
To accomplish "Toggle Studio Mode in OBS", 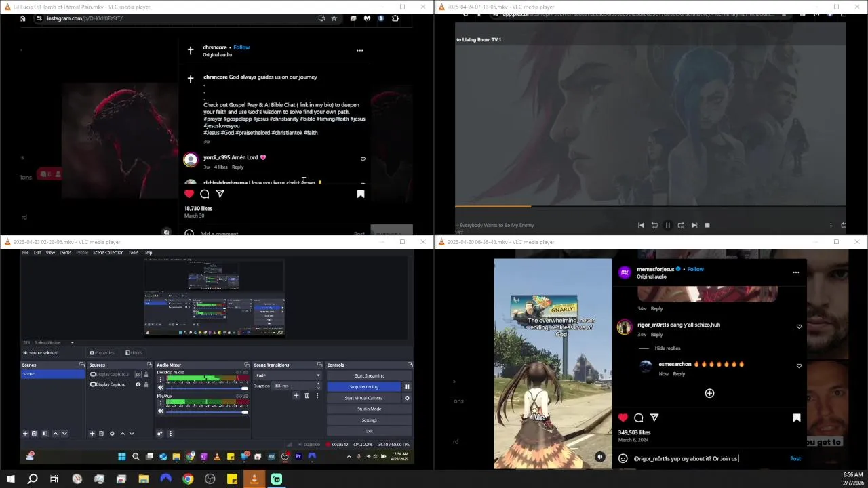I will [369, 409].
